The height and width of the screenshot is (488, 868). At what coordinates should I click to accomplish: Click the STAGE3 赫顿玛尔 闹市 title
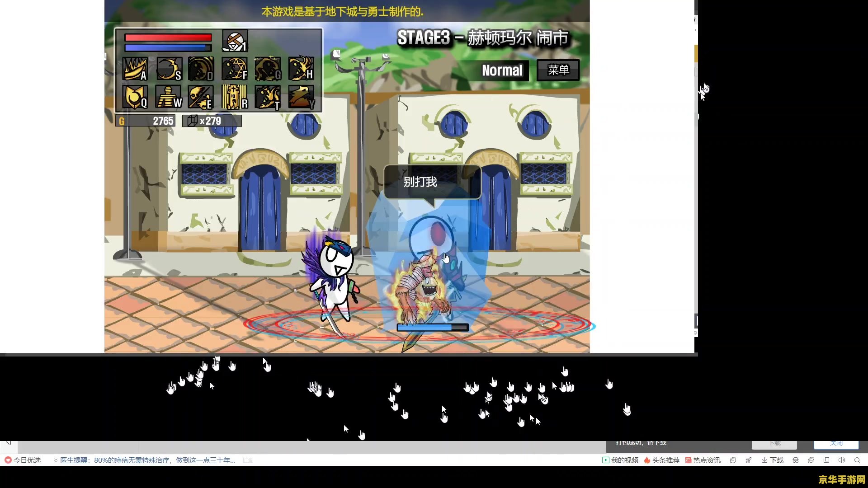[482, 38]
